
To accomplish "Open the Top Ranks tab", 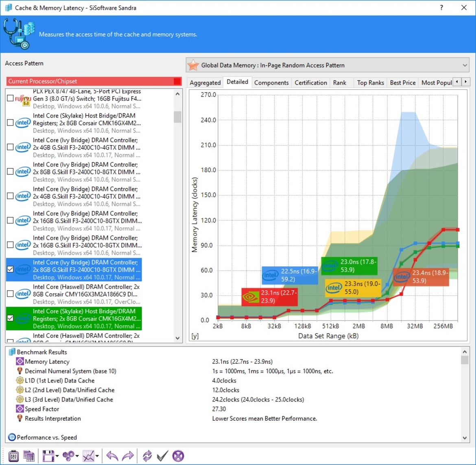I will point(370,83).
